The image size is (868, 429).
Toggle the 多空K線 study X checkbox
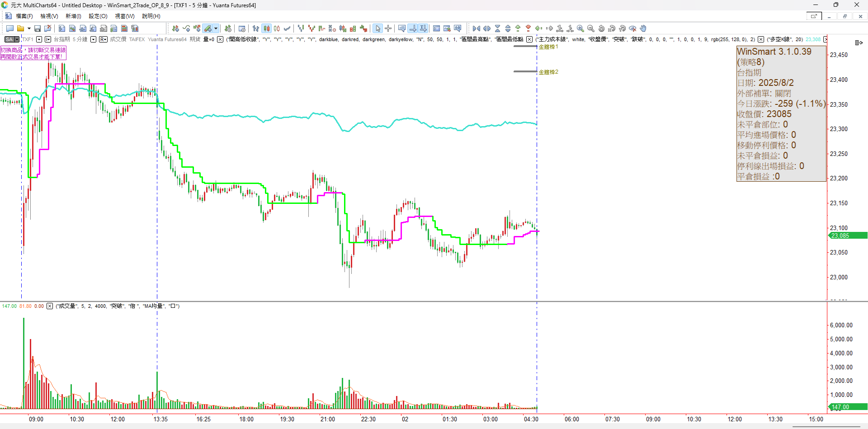761,39
